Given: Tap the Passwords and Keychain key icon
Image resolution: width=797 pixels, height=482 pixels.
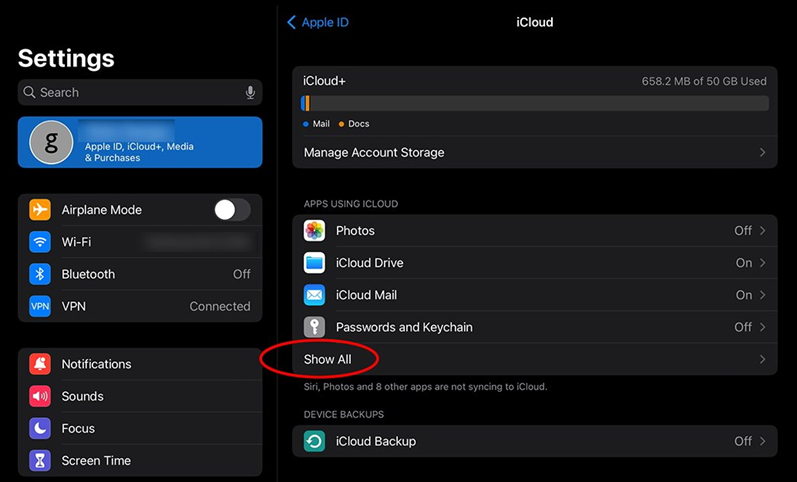Looking at the screenshot, I should point(314,327).
